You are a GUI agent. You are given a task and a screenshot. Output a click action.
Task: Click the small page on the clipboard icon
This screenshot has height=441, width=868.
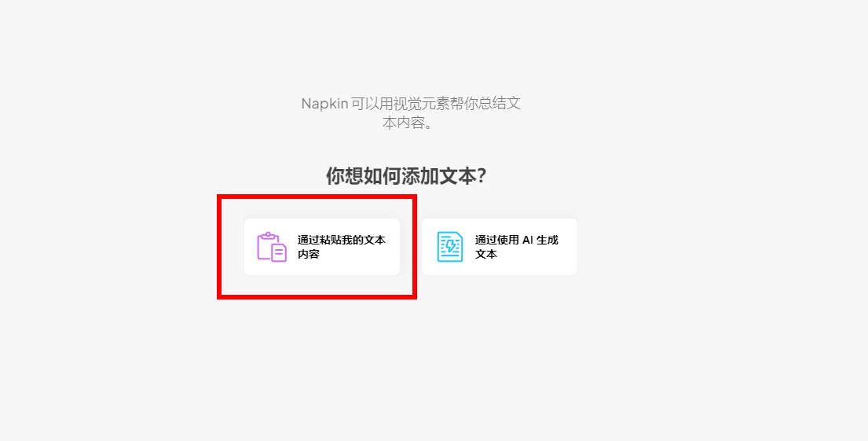point(279,252)
